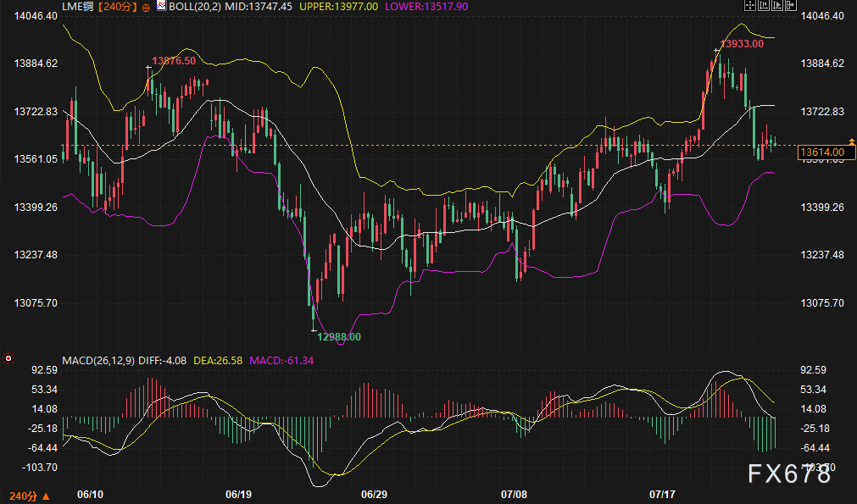Click the UPPER:13977.00 value
The height and width of the screenshot is (504, 857).
[338, 7]
